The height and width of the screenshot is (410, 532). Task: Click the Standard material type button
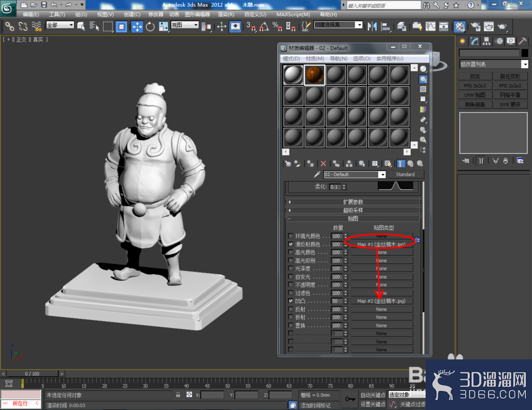(x=405, y=174)
